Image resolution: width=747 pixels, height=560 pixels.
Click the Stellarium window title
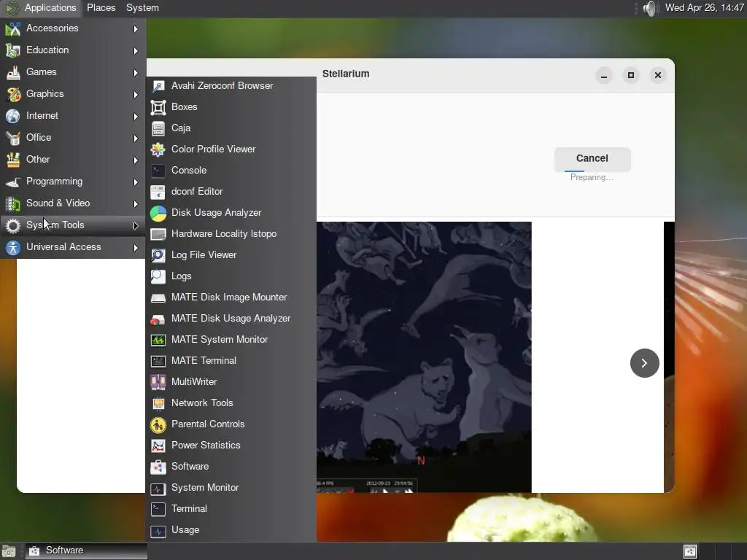point(346,74)
